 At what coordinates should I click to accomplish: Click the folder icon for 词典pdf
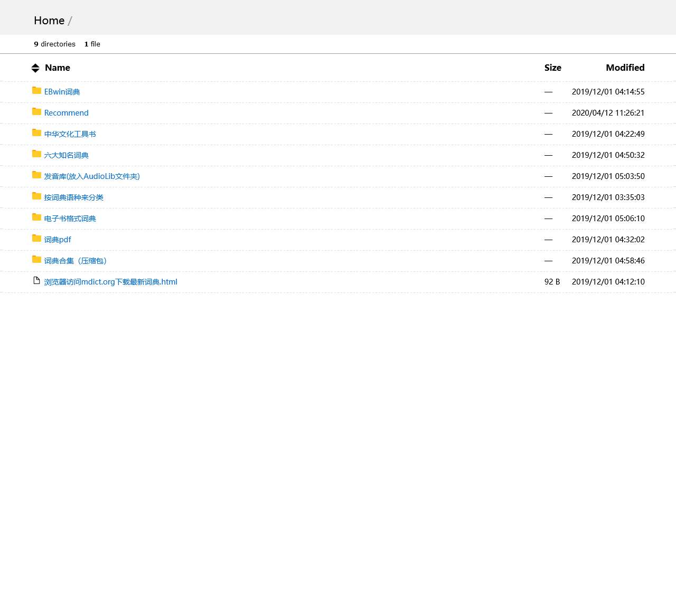[x=36, y=238]
